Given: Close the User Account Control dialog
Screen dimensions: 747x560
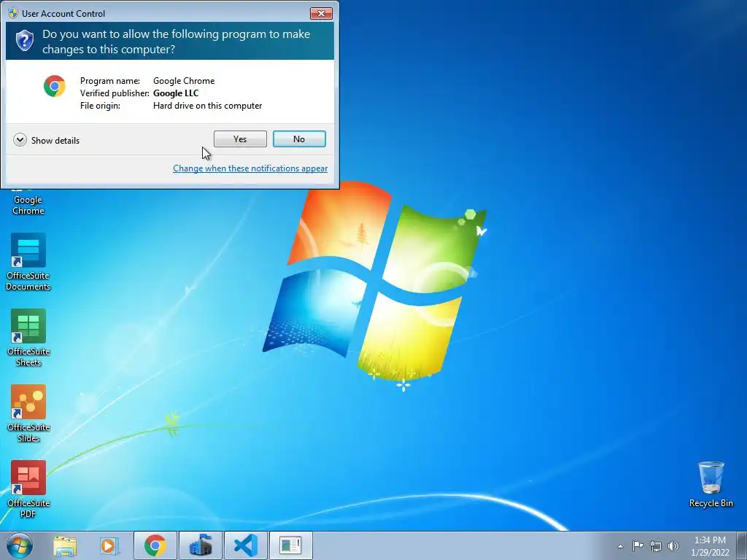Looking at the screenshot, I should coord(321,13).
